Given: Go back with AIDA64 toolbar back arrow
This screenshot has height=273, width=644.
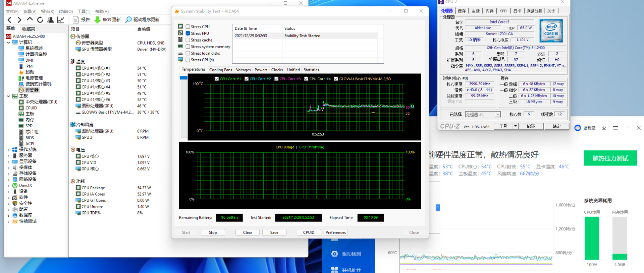Looking at the screenshot, I should point(9,20).
